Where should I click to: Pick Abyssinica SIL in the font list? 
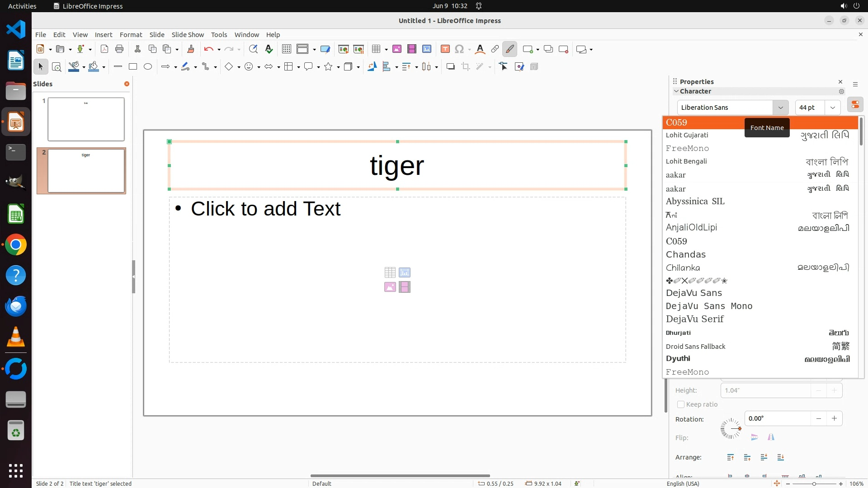tap(695, 202)
